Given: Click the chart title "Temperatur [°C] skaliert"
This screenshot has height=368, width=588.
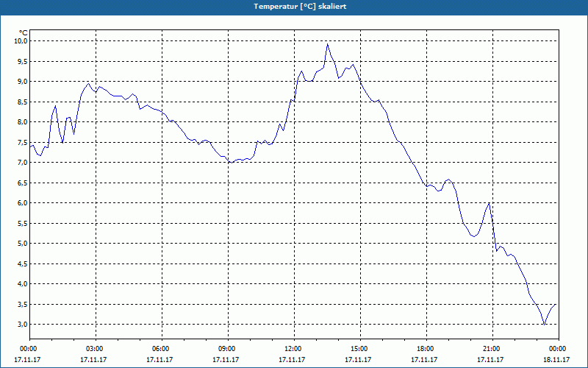Looking at the screenshot, I should point(300,7).
